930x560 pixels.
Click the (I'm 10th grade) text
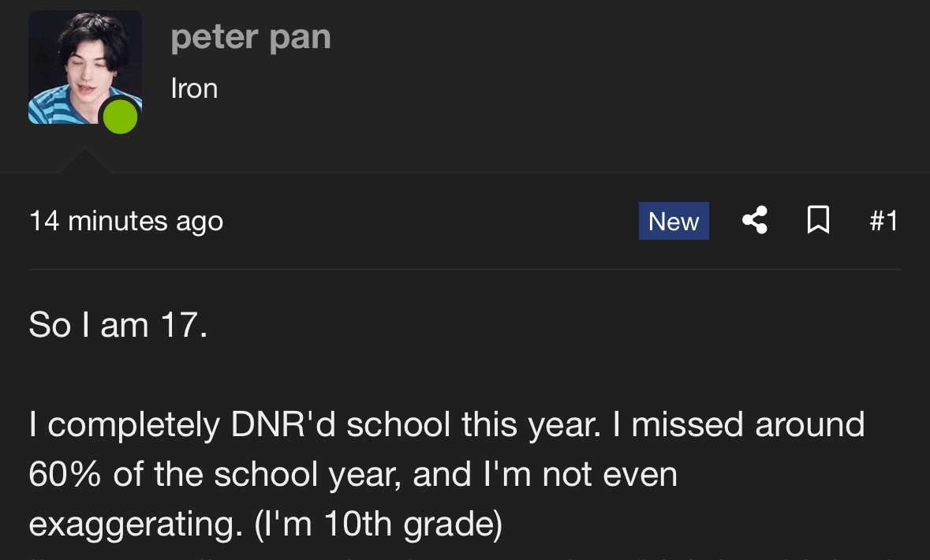pos(379,525)
